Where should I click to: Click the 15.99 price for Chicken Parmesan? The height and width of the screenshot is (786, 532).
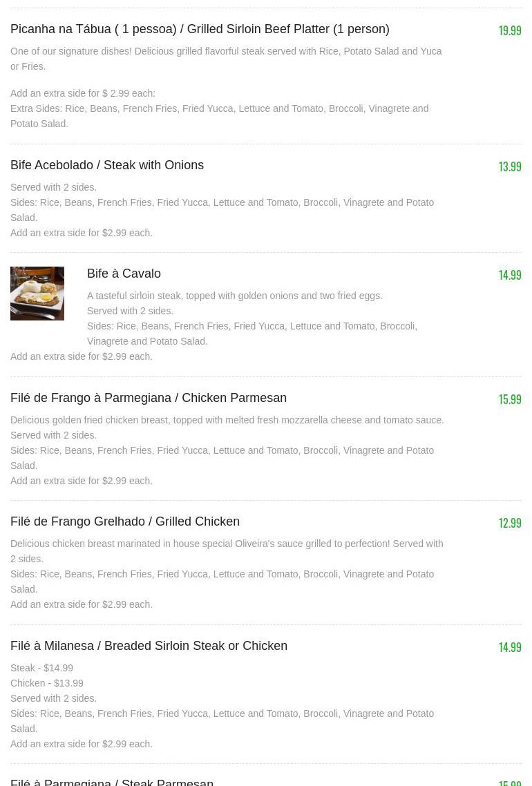click(510, 399)
